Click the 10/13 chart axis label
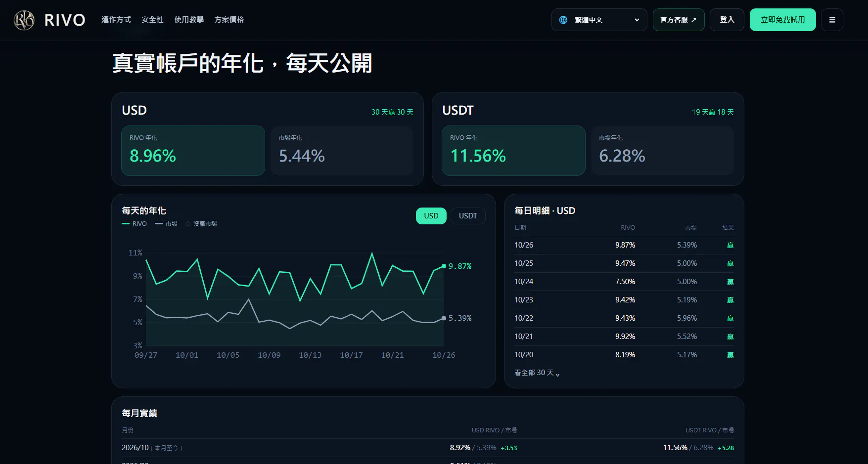Viewport: 868px width, 464px height. coord(310,355)
